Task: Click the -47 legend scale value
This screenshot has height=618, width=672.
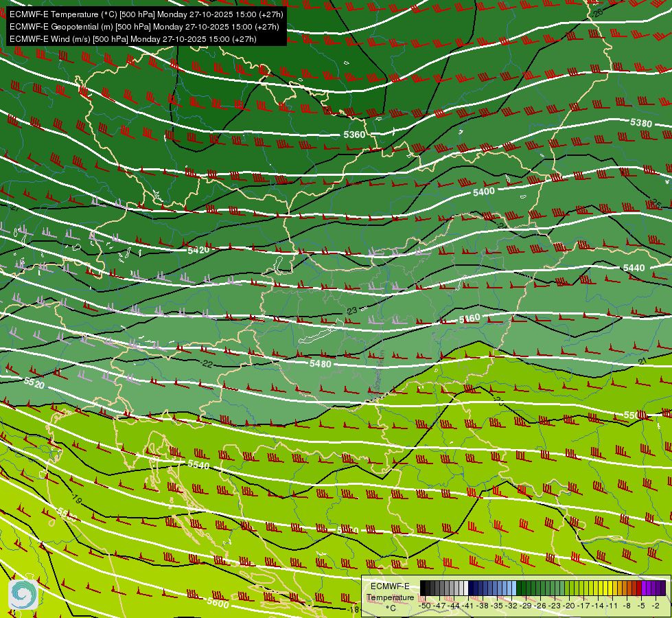Action: (x=440, y=606)
